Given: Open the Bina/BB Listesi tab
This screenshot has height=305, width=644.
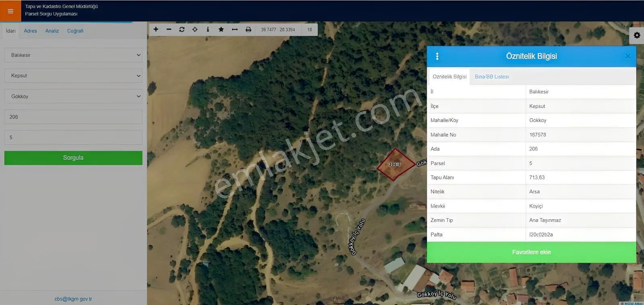Looking at the screenshot, I should coord(492,76).
